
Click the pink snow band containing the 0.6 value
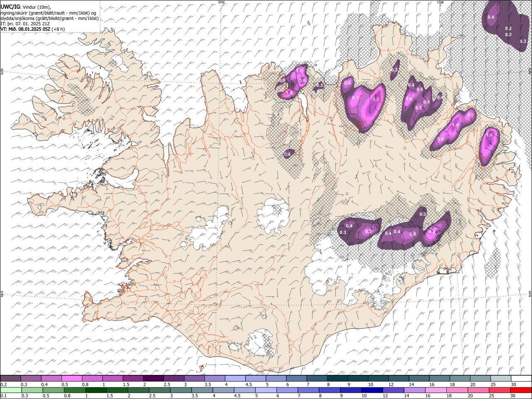(453, 129)
